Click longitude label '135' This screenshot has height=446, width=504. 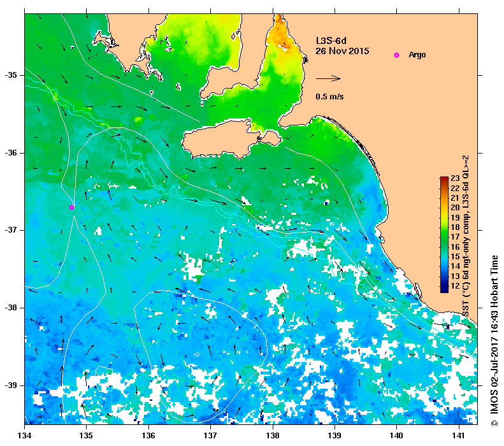point(87,436)
